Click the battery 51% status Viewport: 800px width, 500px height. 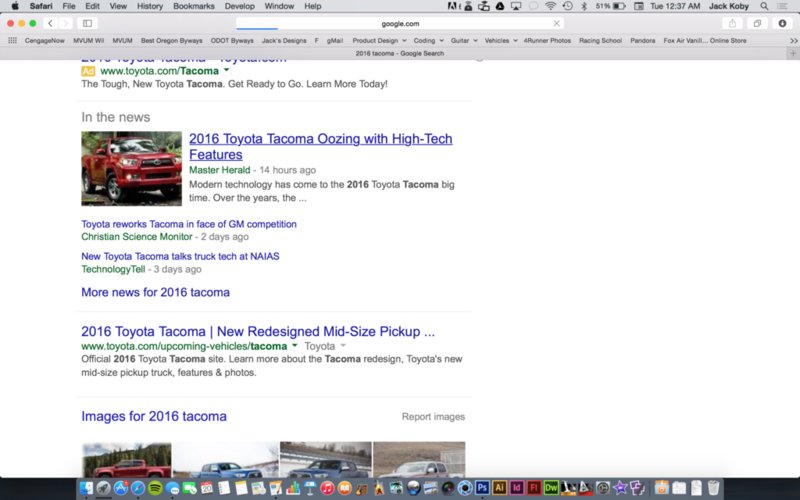610,6
